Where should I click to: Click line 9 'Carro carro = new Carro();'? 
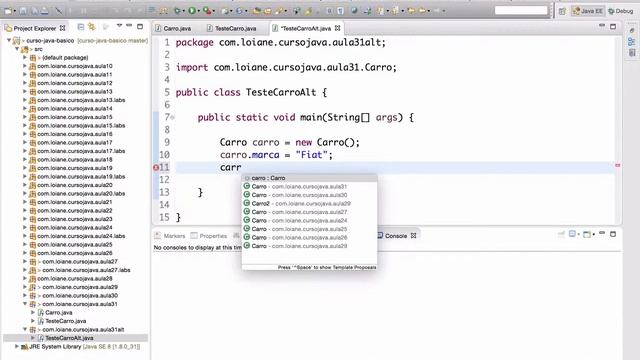(x=289, y=142)
